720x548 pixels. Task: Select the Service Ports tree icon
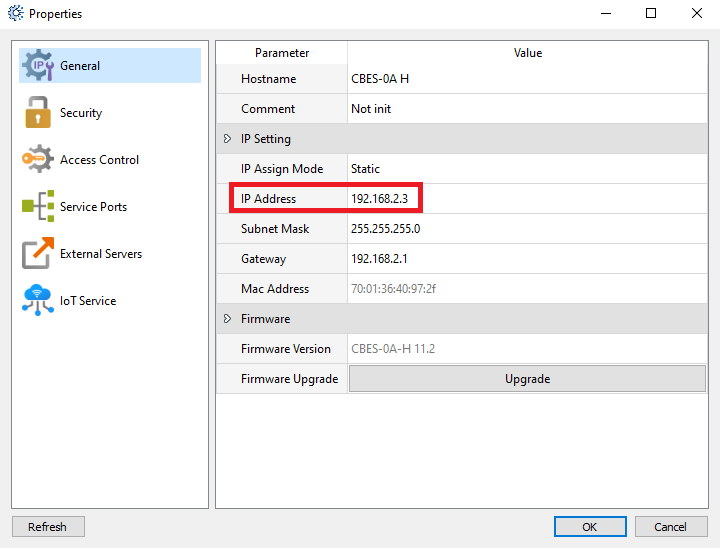click(38, 206)
